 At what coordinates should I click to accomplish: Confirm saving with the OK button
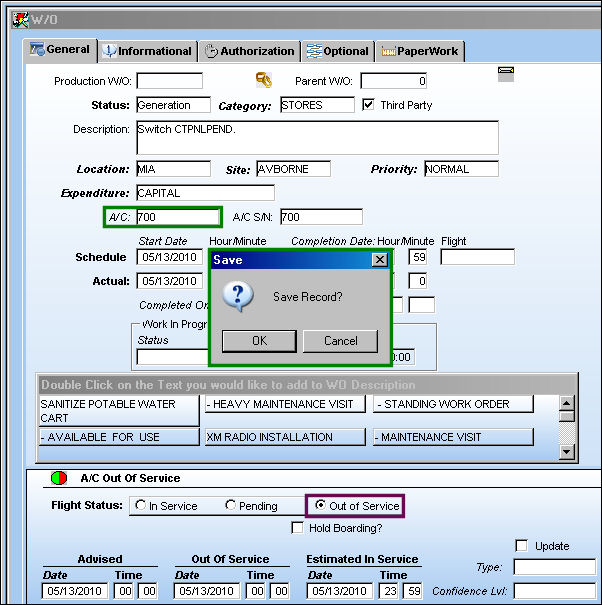click(x=259, y=341)
